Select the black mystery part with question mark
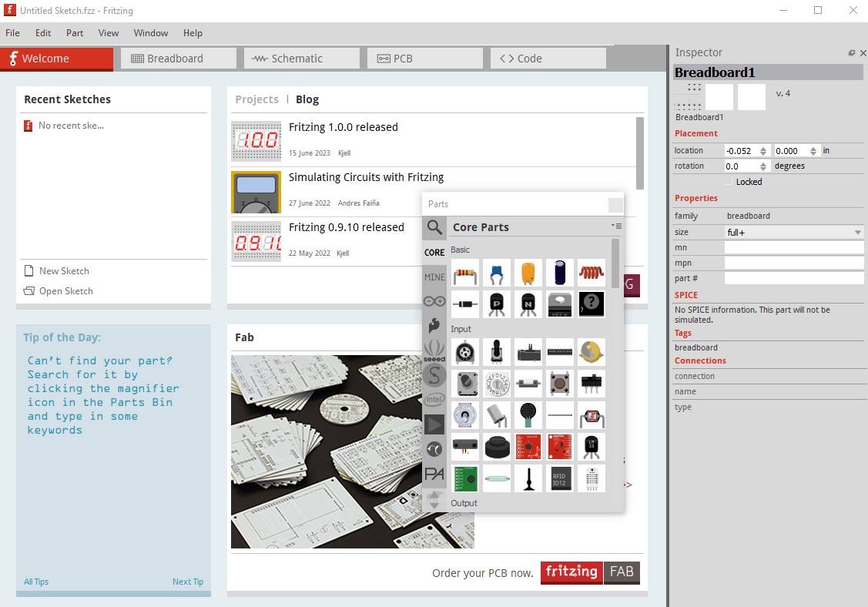868x607 pixels. pyautogui.click(x=592, y=304)
